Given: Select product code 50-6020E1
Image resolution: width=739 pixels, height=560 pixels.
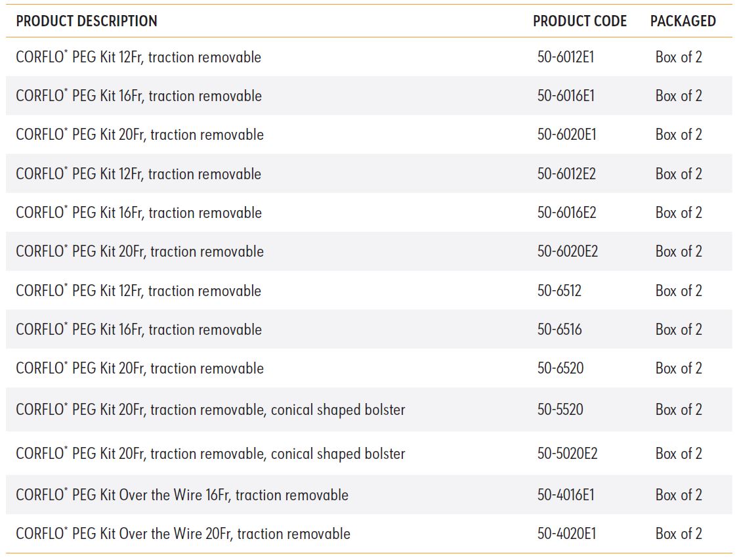Looking at the screenshot, I should [x=567, y=135].
